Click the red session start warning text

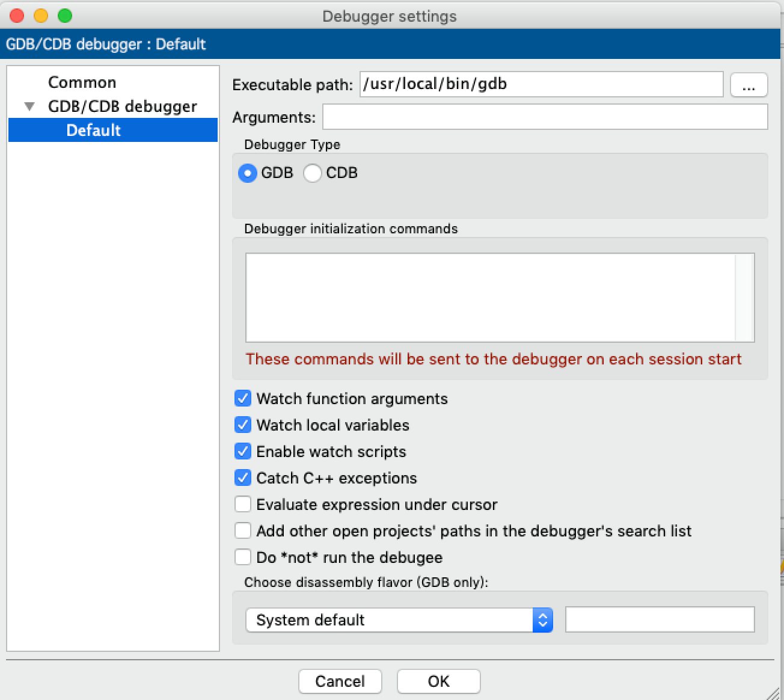[x=494, y=359]
